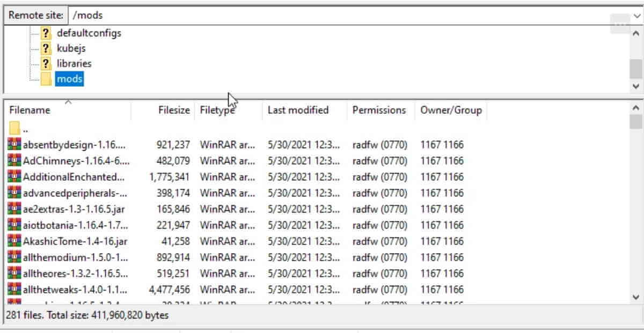Sort files by Last modified column
Screen dimensions: 644x333
pos(298,110)
